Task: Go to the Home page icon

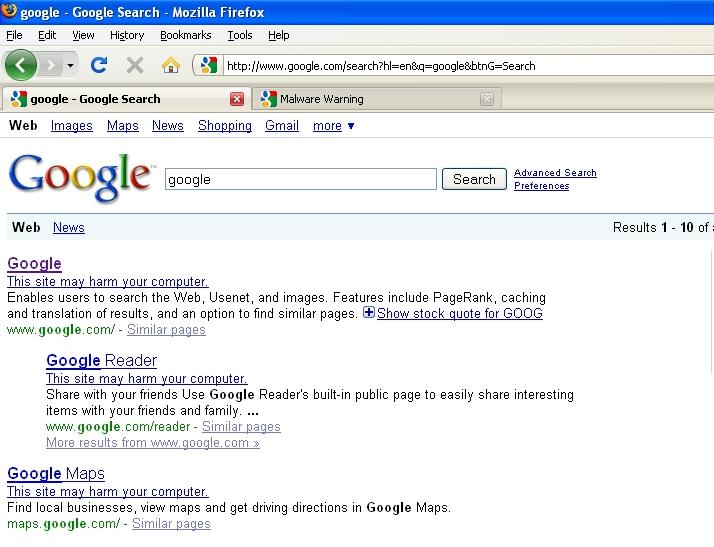Action: click(171, 65)
